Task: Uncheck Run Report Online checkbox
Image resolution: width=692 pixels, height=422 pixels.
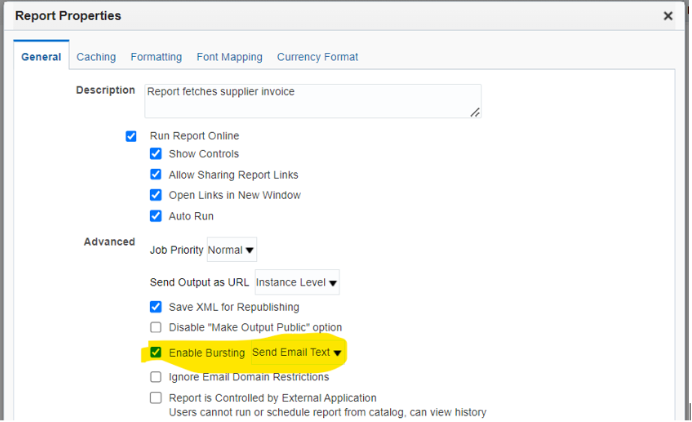Action: point(131,136)
